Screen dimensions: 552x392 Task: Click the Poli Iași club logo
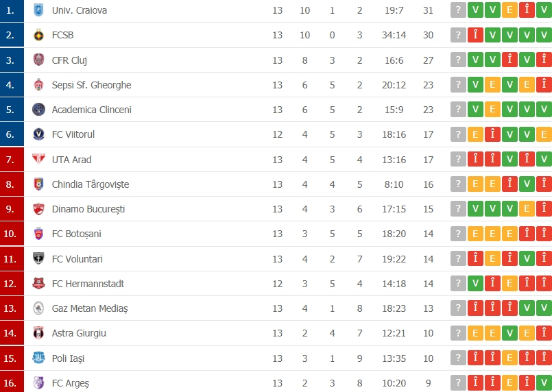click(38, 358)
